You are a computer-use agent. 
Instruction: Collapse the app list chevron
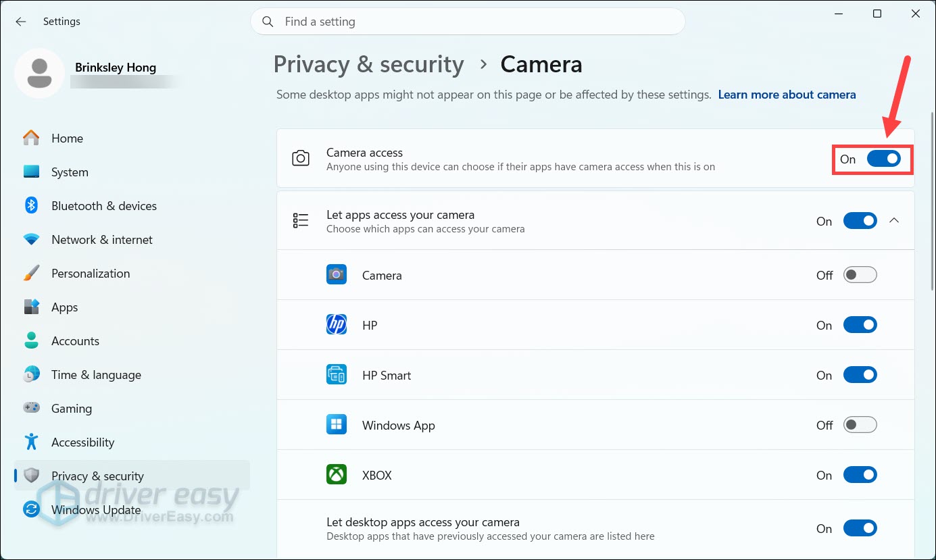(894, 220)
